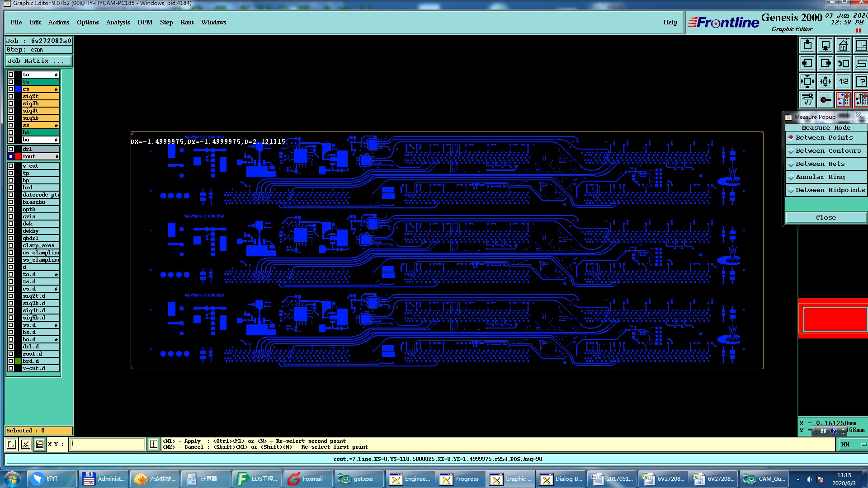Click the Close button in Measure Popup
This screenshot has height=488, width=868.
click(826, 218)
